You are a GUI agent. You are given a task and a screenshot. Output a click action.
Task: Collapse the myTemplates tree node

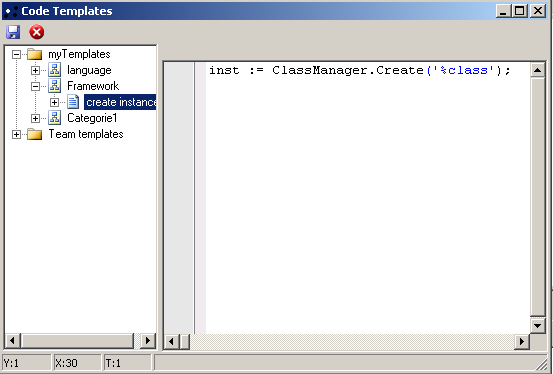coord(16,54)
